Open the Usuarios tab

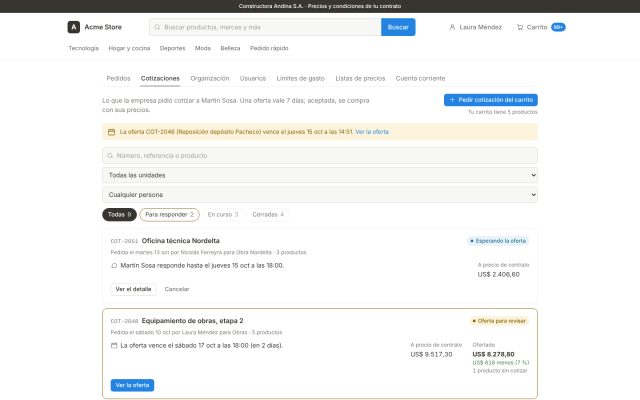253,78
